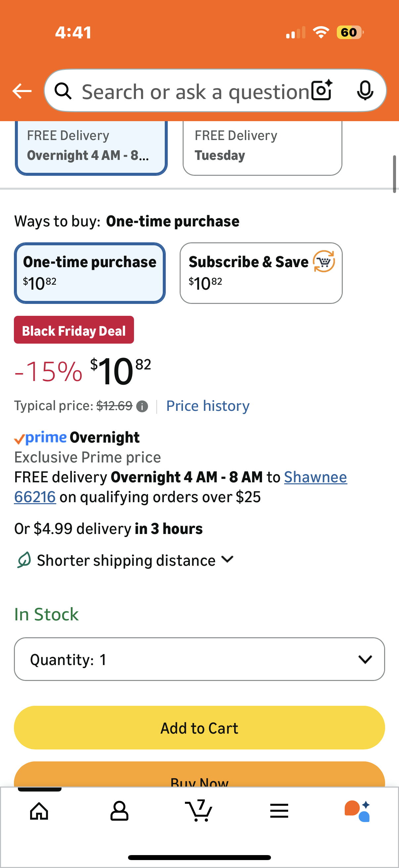399x868 pixels.
Task: Open the Quantity dropdown
Action: (199, 659)
